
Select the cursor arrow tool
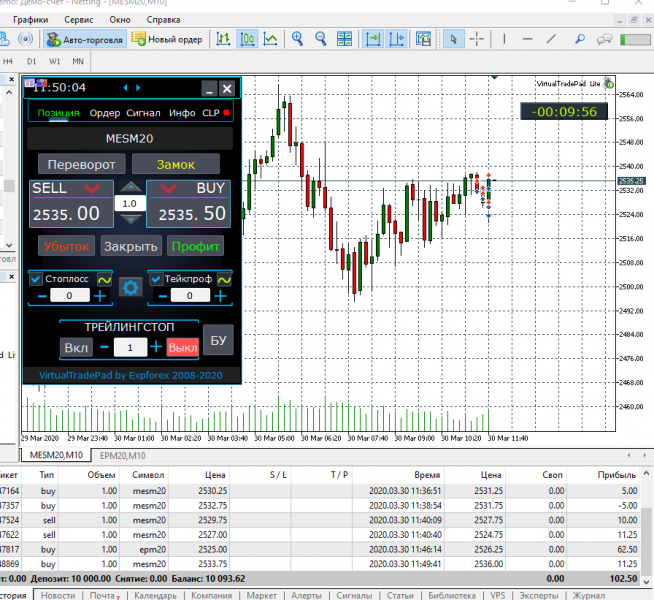[453, 40]
